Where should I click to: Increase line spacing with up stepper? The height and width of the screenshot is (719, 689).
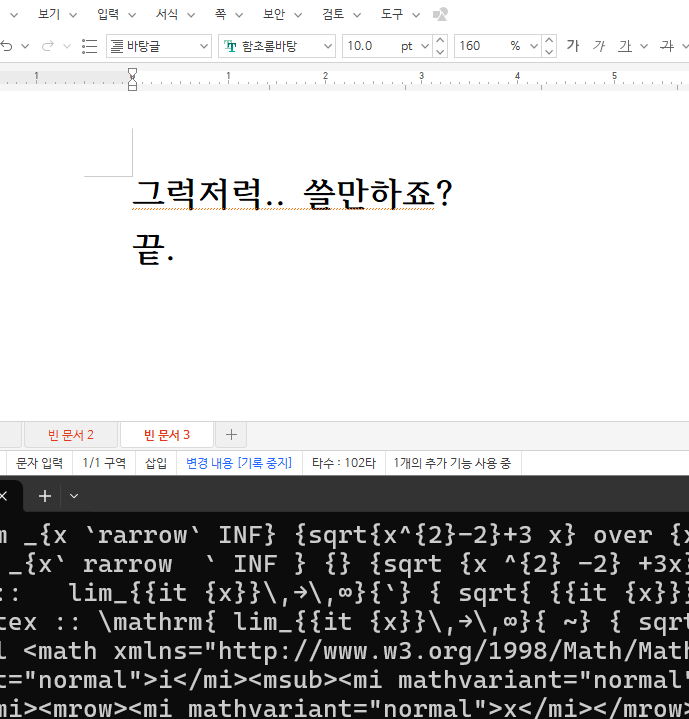click(549, 40)
